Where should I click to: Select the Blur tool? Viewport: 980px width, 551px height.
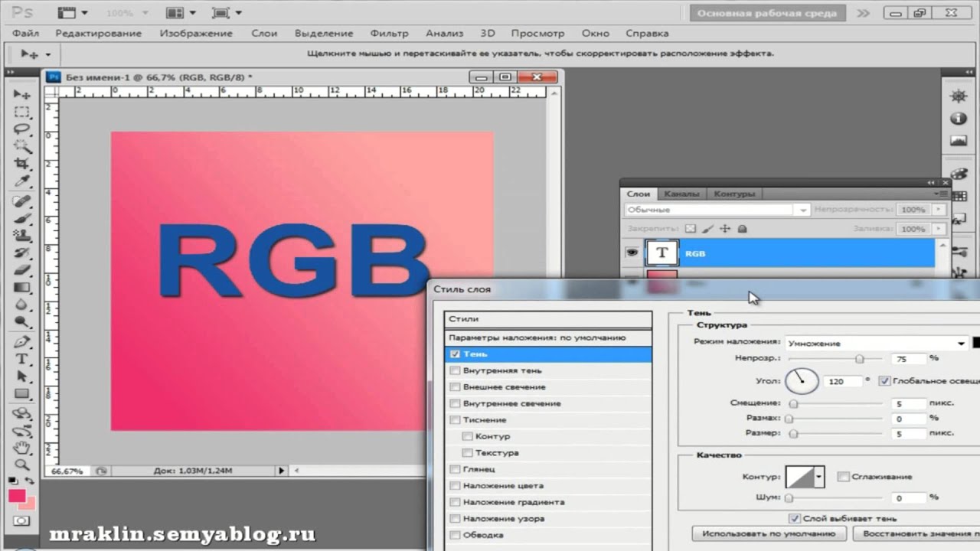[22, 305]
